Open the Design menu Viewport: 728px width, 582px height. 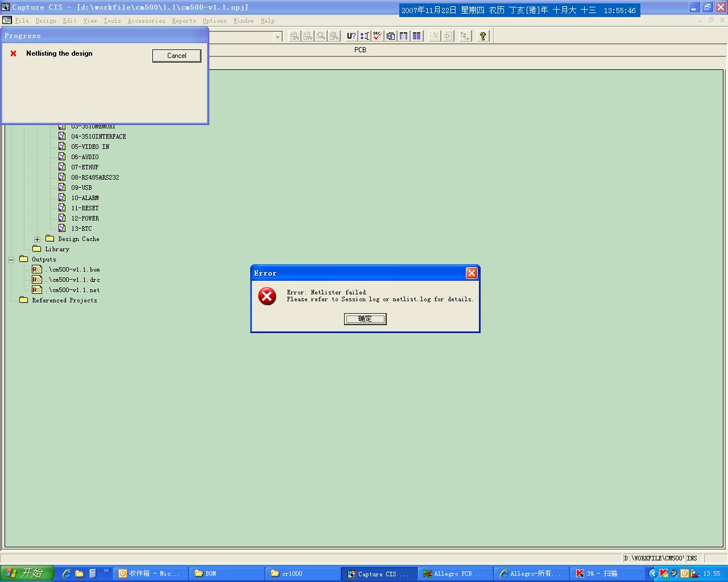(x=46, y=20)
